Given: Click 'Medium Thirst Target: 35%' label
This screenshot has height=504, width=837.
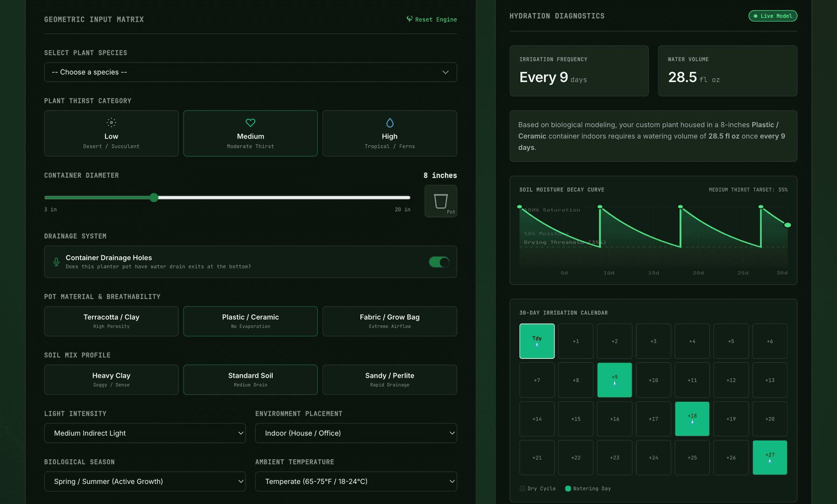Looking at the screenshot, I should point(748,190).
